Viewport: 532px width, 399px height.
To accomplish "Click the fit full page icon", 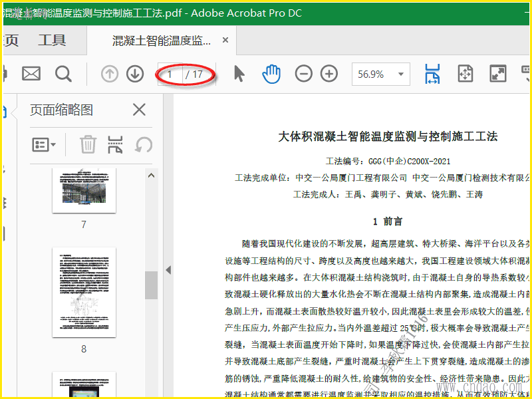I will (465, 74).
